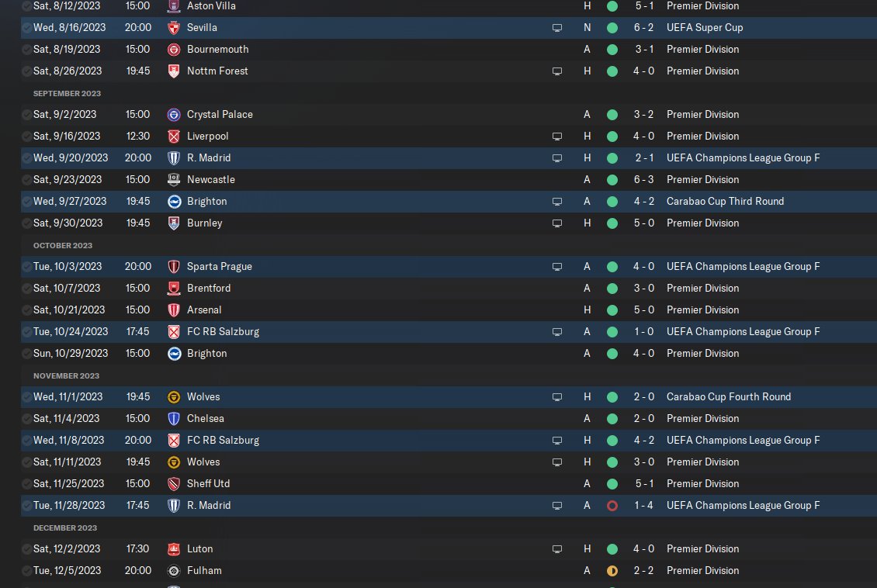Screen dimensions: 877x588
Task: Click the green win indicator for Arsenal match
Action: pyautogui.click(x=612, y=310)
